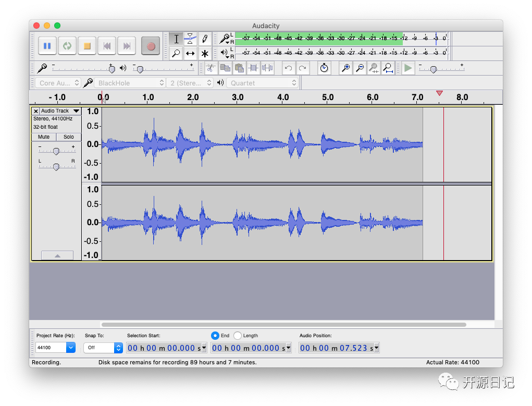Image resolution: width=532 pixels, height=406 pixels.
Task: Click Fit Selection zoom icon
Action: 374,68
